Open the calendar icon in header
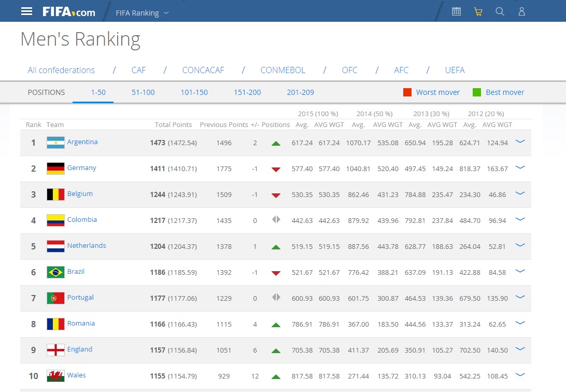Image resolution: width=566 pixels, height=392 pixels. pos(456,11)
